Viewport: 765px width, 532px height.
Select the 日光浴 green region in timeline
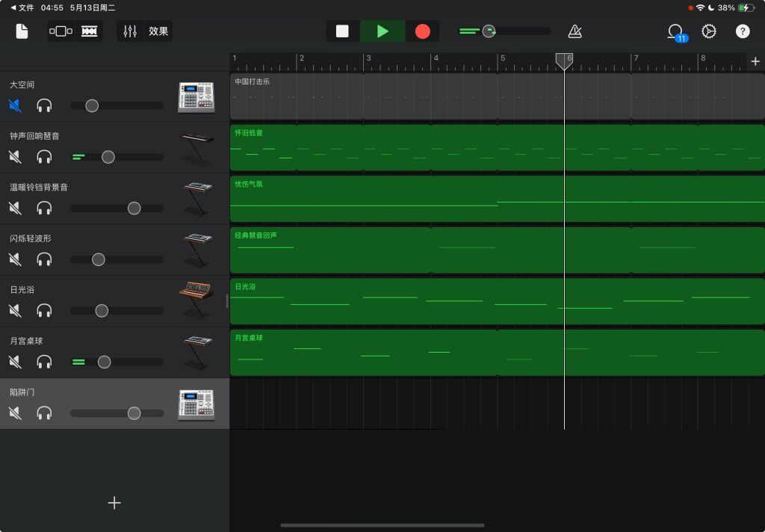click(497, 302)
